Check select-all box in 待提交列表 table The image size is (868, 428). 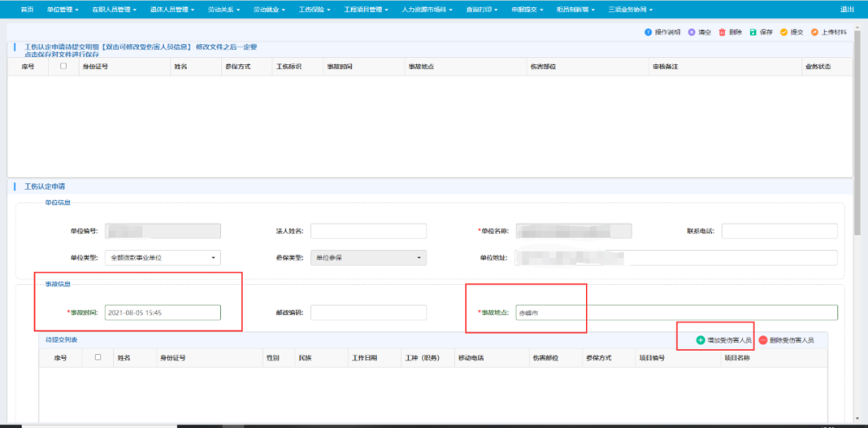click(x=98, y=357)
